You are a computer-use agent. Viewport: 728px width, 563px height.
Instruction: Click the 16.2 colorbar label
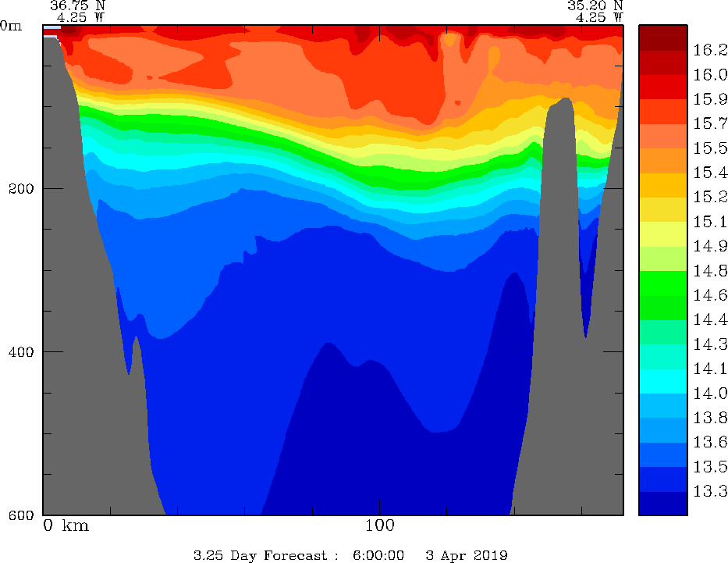[710, 50]
